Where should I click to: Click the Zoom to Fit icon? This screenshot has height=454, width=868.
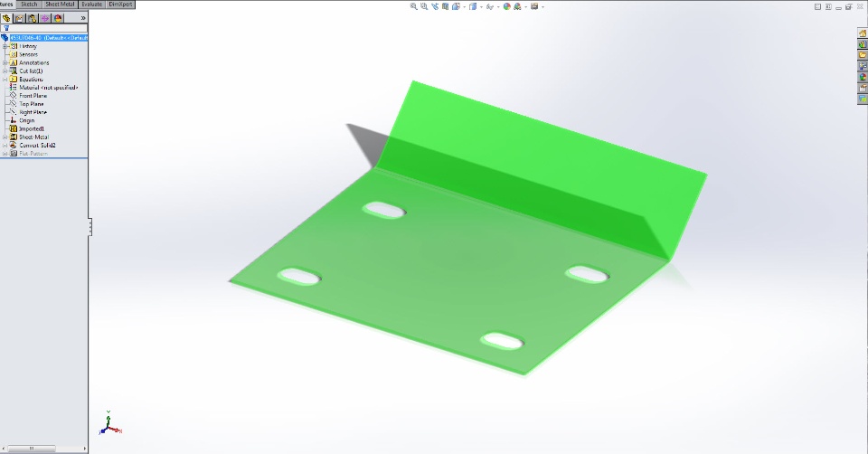click(x=413, y=6)
